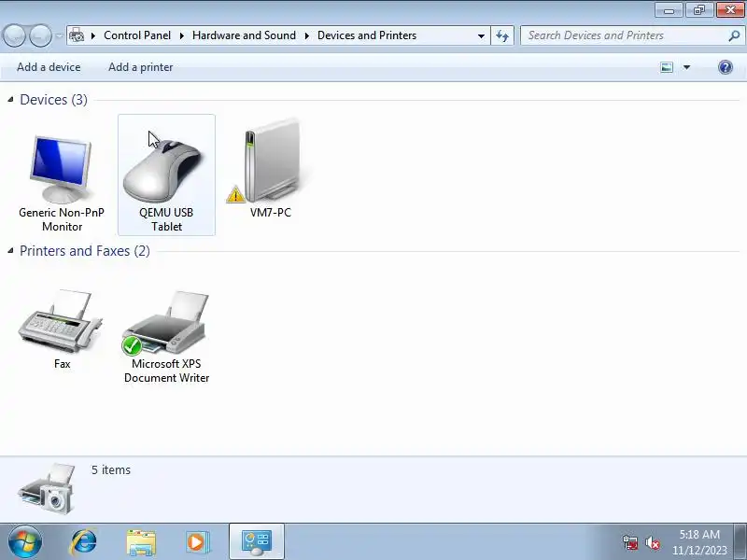Click the Devices and Printers address bar icon
Viewport: 747px width, 560px height.
pyautogui.click(x=77, y=35)
